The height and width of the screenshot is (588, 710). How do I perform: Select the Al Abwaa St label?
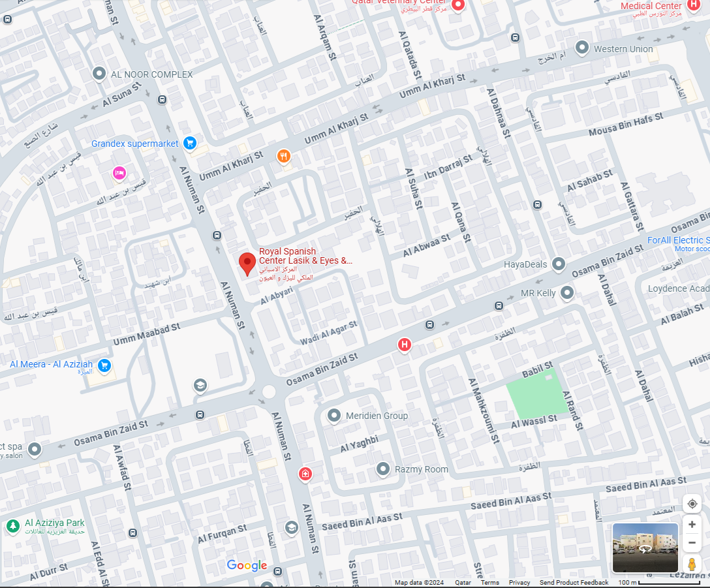coord(427,245)
